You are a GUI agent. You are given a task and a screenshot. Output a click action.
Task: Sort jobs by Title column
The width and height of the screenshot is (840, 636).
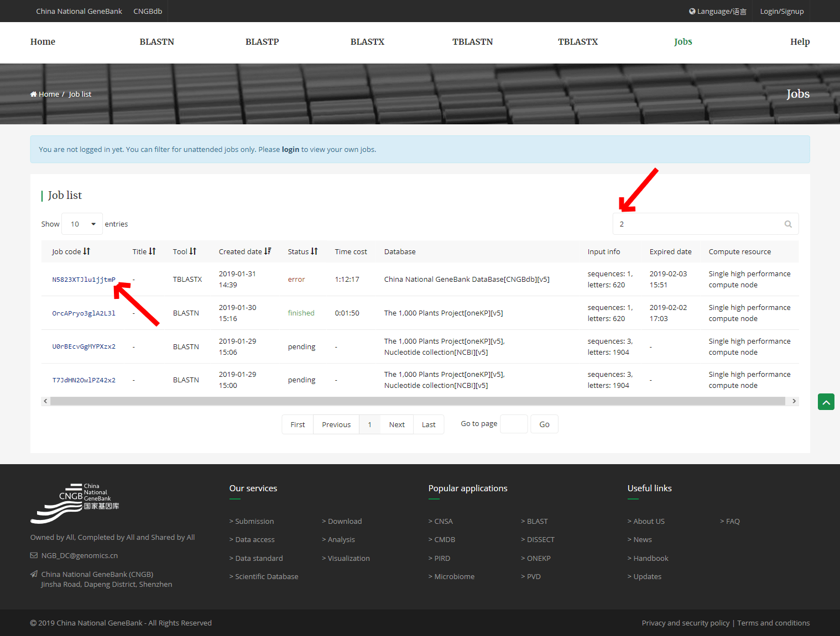(x=152, y=251)
